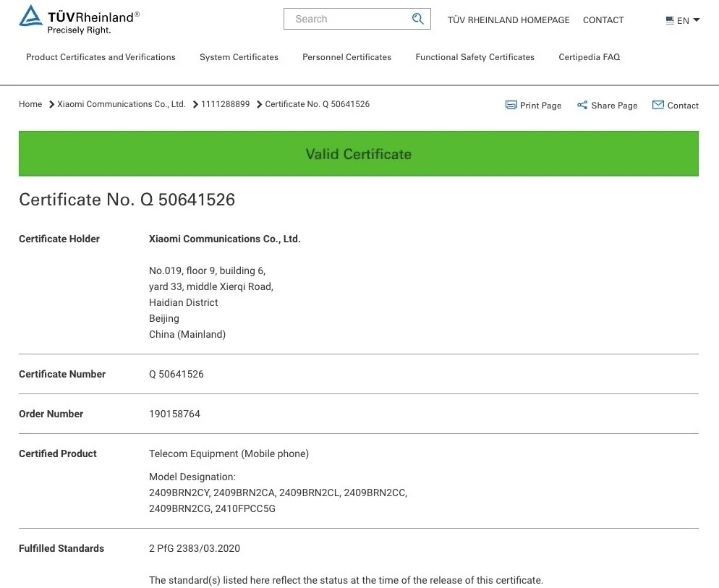
Task: Click the envelope icon beside Contact
Action: pos(658,105)
